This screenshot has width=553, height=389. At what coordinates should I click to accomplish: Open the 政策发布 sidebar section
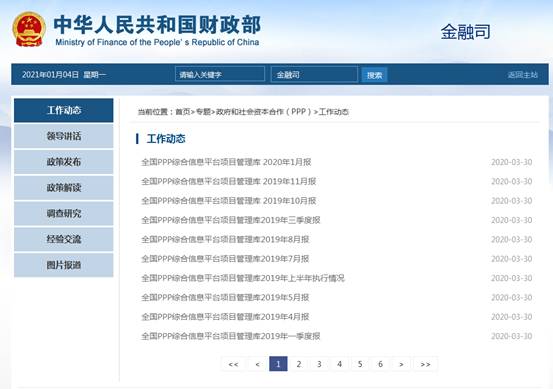point(64,162)
